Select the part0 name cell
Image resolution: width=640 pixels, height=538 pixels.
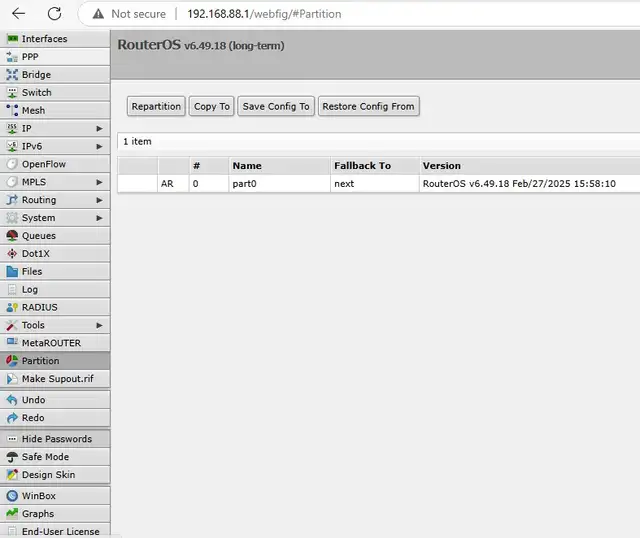(x=279, y=184)
